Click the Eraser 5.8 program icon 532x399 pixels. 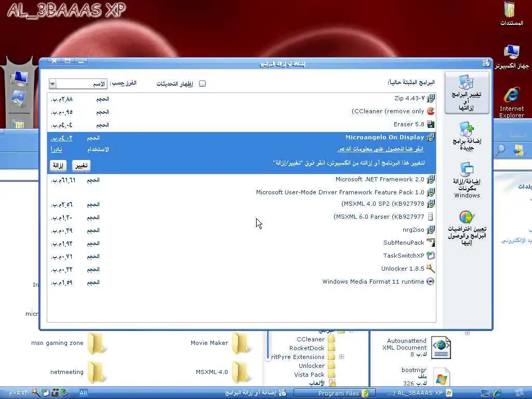(431, 124)
